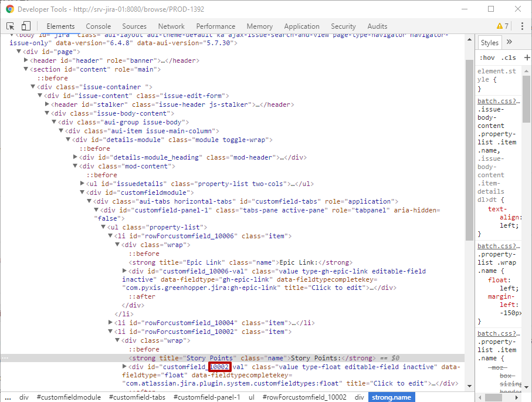Expand the rowForcustomfield_10004 list item

coord(110,322)
